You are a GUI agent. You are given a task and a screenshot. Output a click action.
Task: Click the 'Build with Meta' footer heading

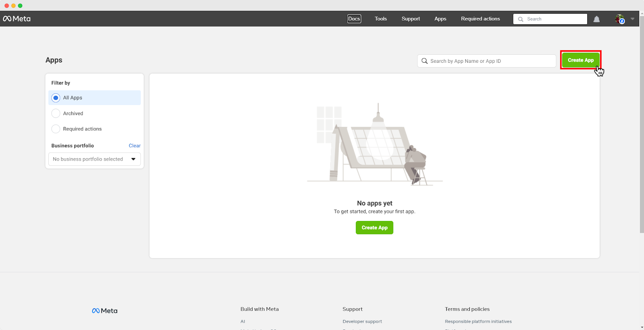[x=260, y=309]
